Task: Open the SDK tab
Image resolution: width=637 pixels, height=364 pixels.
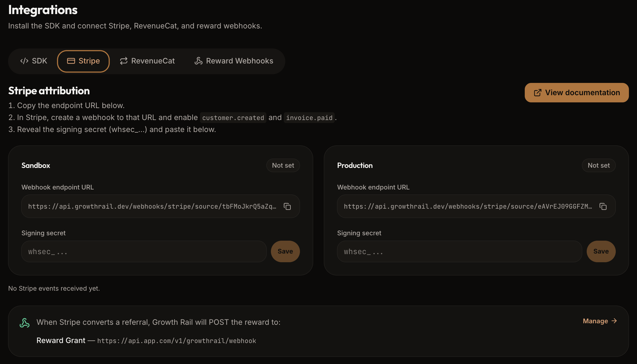Action: pyautogui.click(x=34, y=61)
